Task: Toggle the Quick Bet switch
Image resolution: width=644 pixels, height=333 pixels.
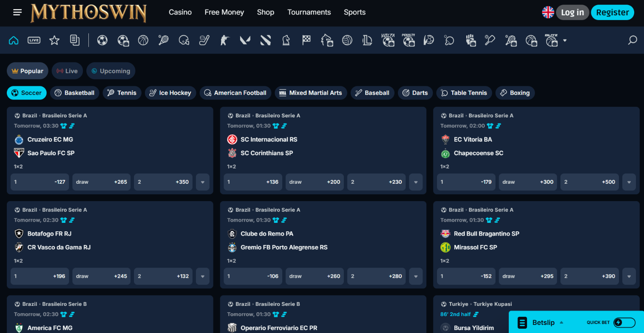Action: pyautogui.click(x=624, y=322)
